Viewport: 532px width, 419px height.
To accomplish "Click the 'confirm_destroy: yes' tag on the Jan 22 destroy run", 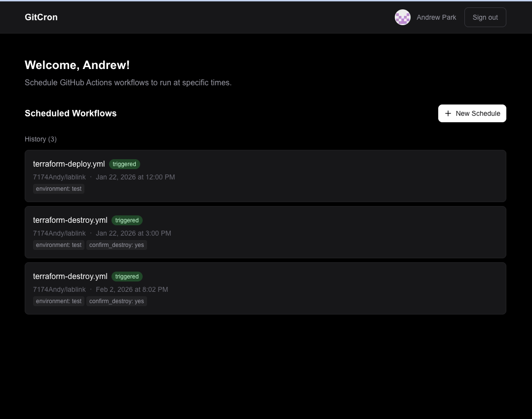I will tap(116, 245).
